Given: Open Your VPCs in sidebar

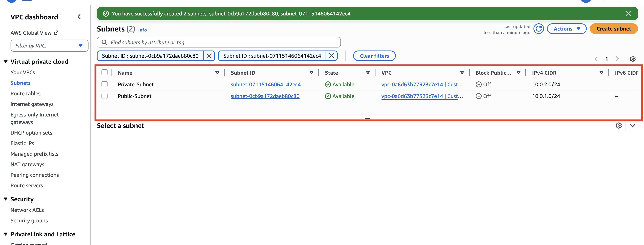Looking at the screenshot, I should [23, 73].
